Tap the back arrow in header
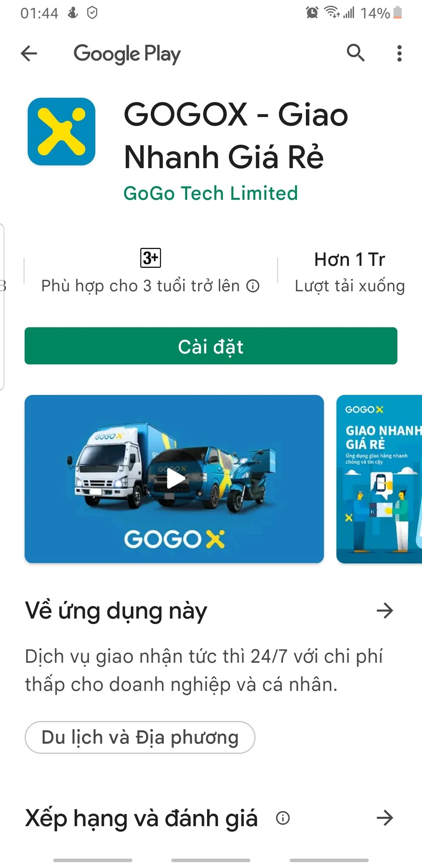 pos(29,53)
